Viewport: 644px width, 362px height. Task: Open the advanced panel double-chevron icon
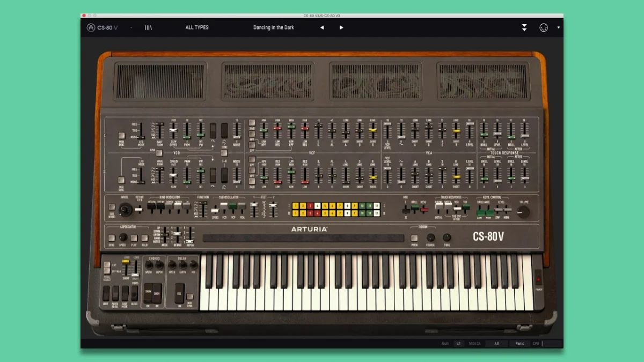(x=524, y=27)
